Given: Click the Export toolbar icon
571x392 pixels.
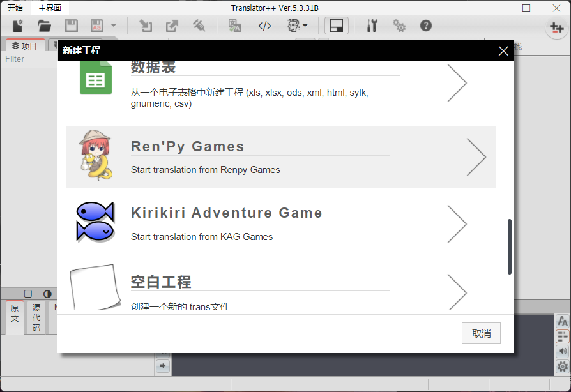Looking at the screenshot, I should 172,26.
